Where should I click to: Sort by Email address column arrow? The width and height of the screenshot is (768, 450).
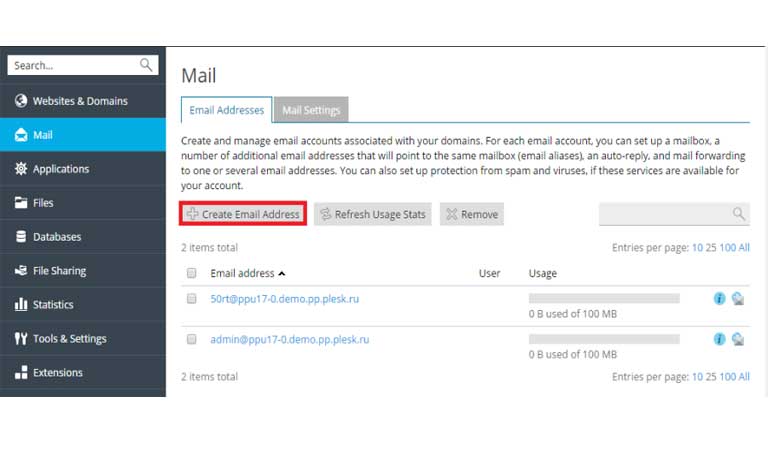click(282, 274)
